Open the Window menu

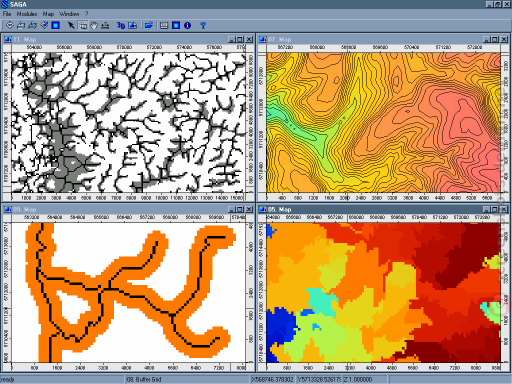69,14
